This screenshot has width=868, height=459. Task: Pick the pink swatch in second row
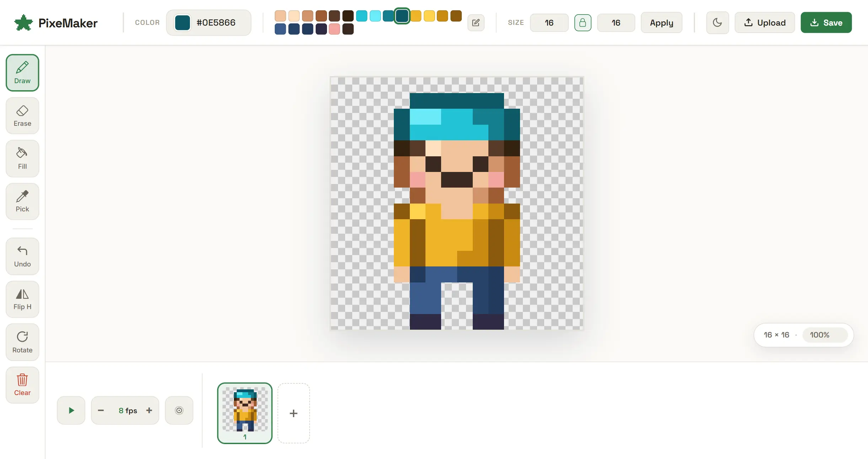(x=334, y=29)
